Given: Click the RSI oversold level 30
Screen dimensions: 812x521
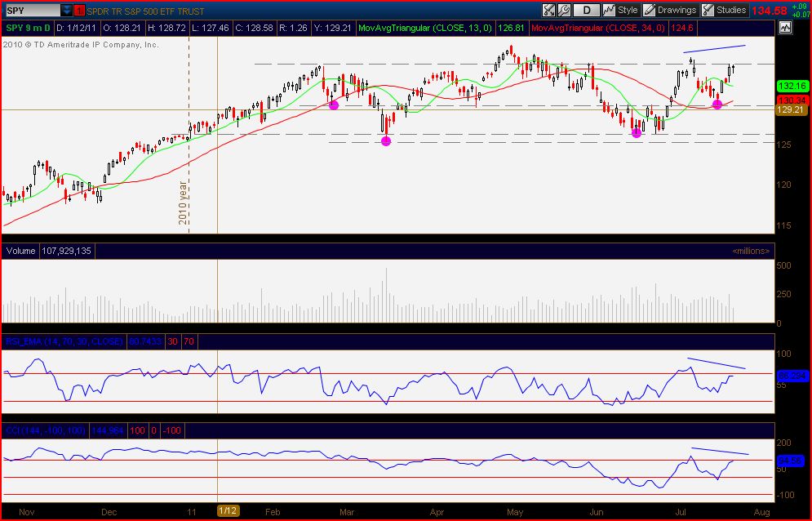Looking at the screenshot, I should point(172,341).
